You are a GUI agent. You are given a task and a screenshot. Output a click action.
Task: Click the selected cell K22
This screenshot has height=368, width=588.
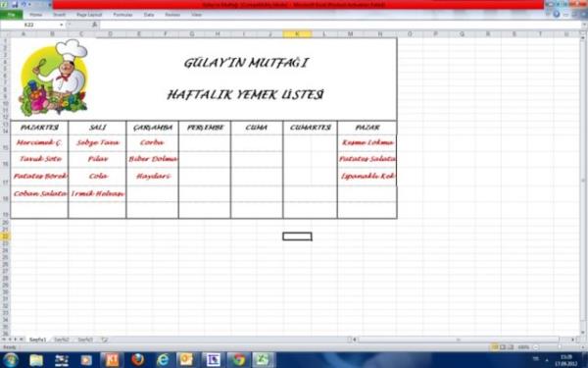click(297, 237)
